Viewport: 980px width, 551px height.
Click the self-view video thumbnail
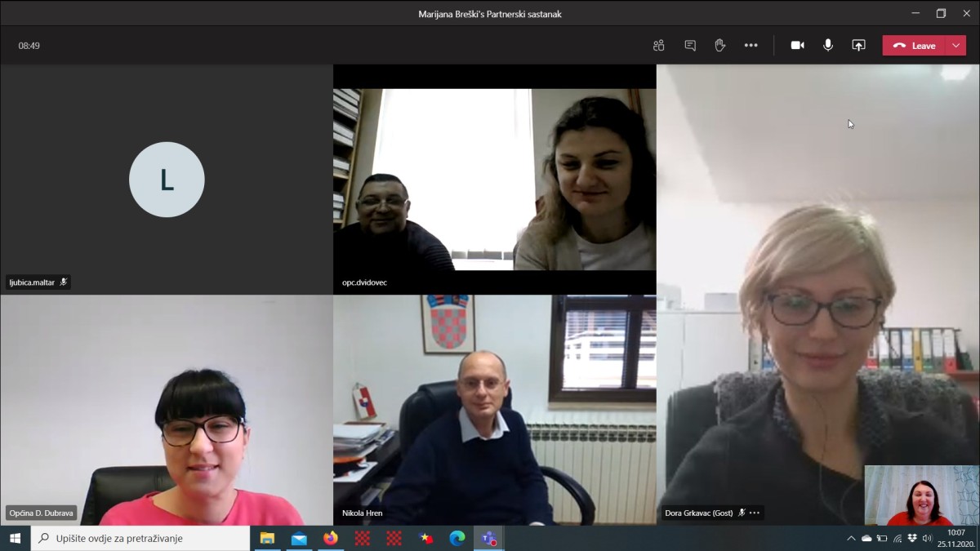click(921, 495)
